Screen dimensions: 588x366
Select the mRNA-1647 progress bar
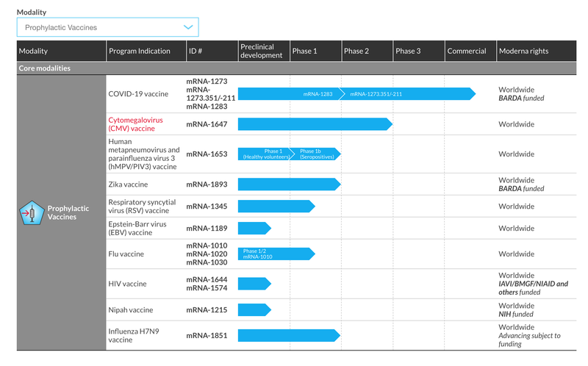[314, 124]
